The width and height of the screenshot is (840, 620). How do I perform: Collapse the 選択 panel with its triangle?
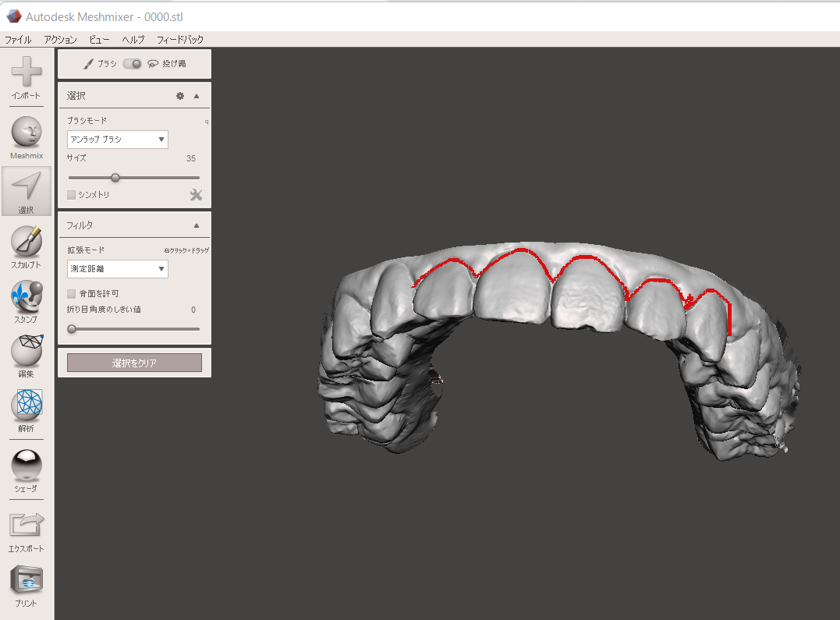pyautogui.click(x=197, y=96)
